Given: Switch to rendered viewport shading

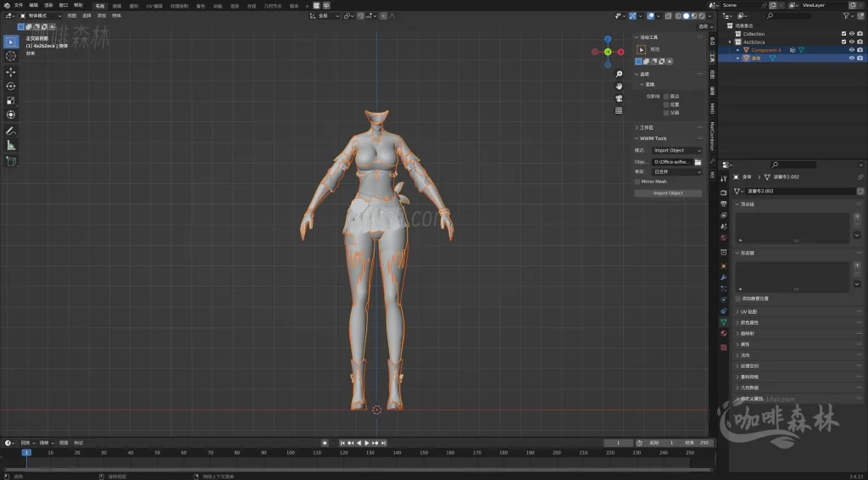Looking at the screenshot, I should click(702, 16).
